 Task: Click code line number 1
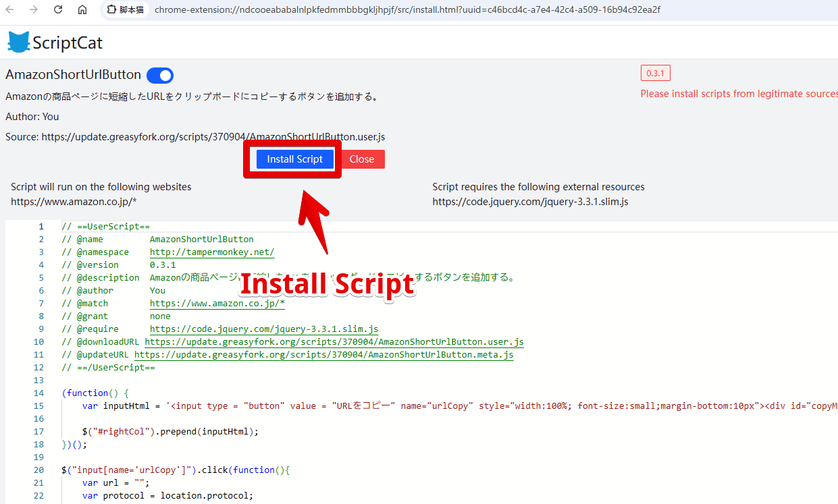point(41,227)
